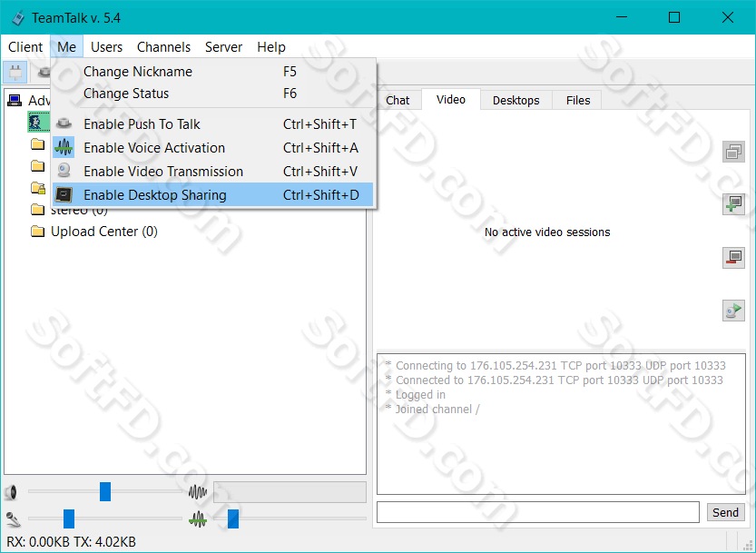The height and width of the screenshot is (553, 756).
Task: Open the Help menu
Action: click(271, 47)
